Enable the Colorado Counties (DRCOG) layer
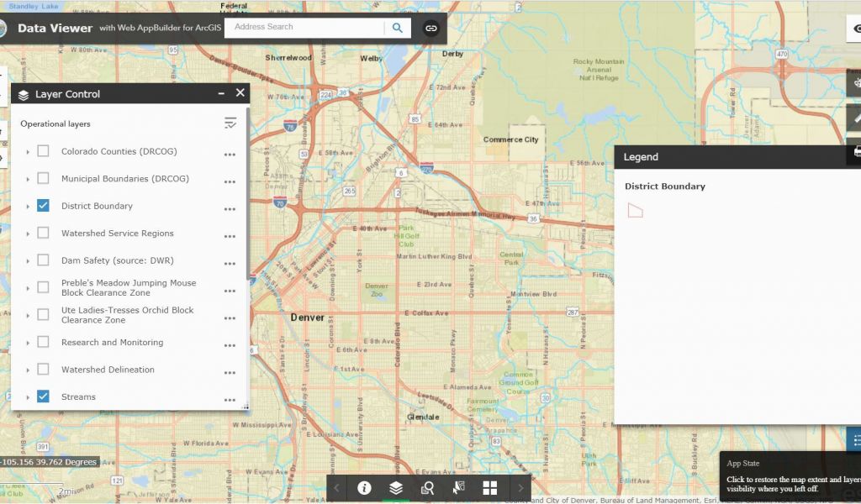This screenshot has height=504, width=861. click(x=43, y=151)
